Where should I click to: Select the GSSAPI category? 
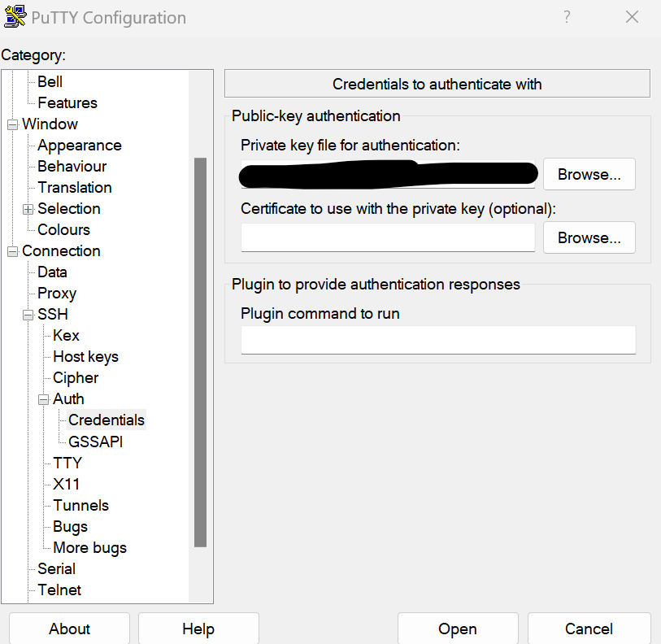point(95,442)
